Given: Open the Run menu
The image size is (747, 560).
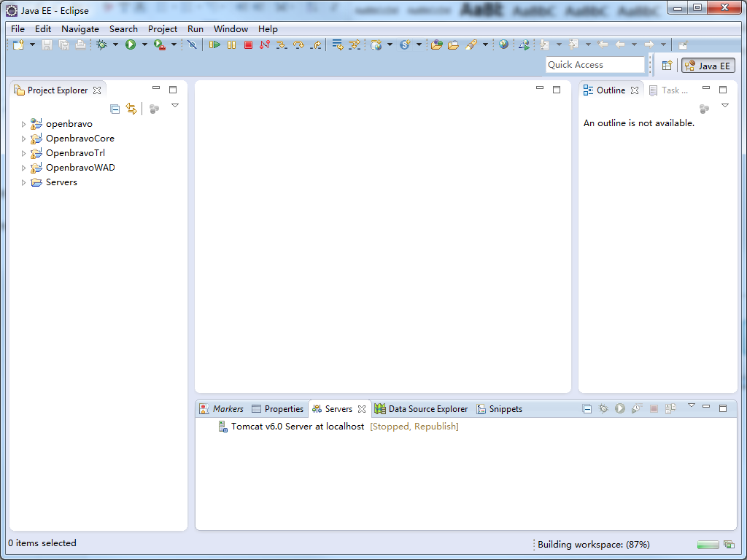Looking at the screenshot, I should [x=196, y=29].
